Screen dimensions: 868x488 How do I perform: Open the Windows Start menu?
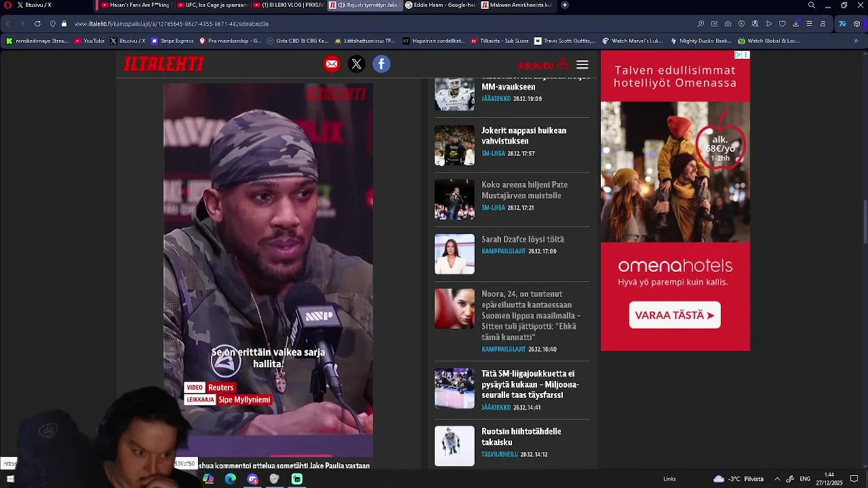click(x=10, y=479)
